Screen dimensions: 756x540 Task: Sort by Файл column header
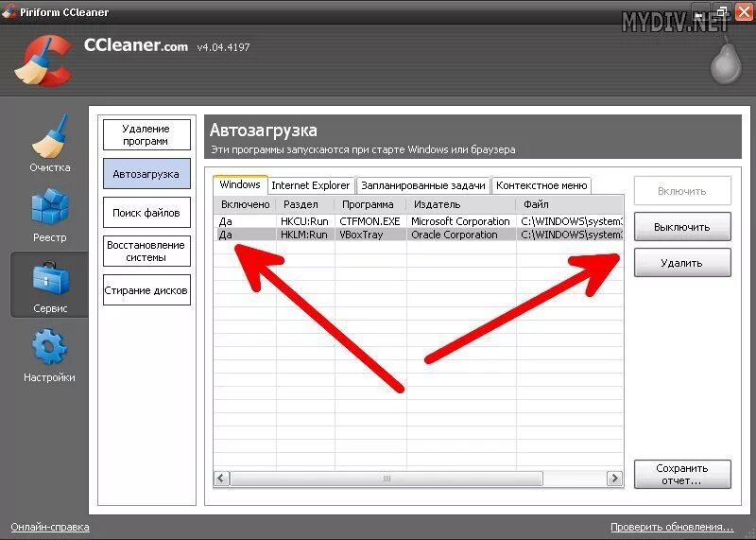(x=570, y=204)
